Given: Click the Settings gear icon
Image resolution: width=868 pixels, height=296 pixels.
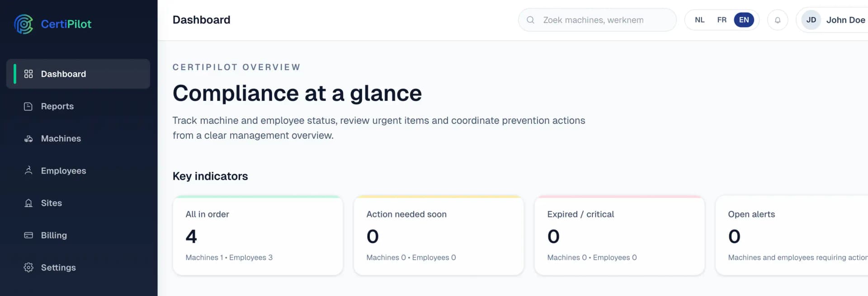Looking at the screenshot, I should click(28, 268).
